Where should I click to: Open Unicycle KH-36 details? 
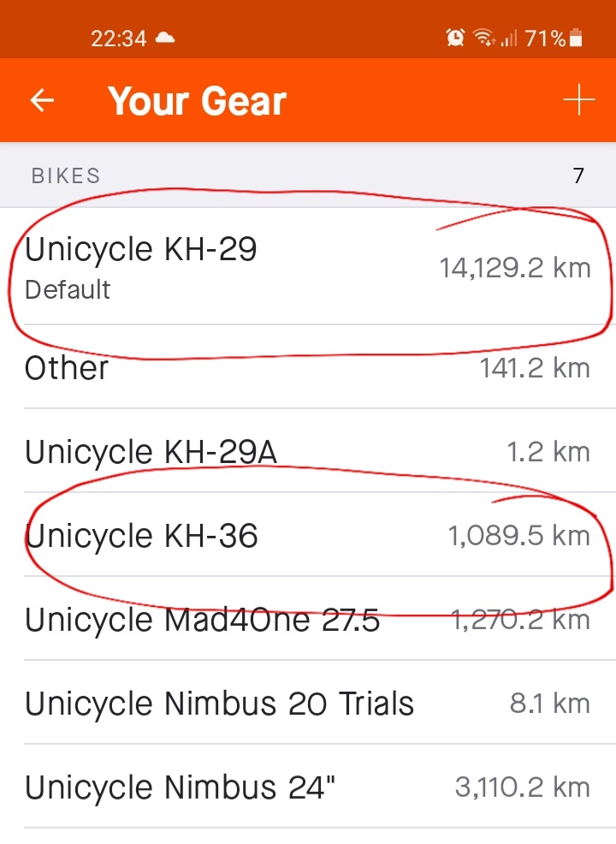pos(141,536)
